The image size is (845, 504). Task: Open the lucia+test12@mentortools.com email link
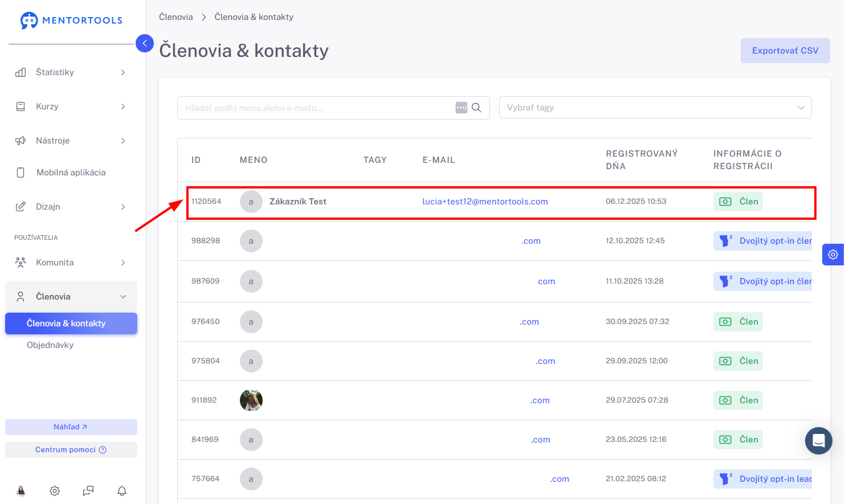point(485,202)
